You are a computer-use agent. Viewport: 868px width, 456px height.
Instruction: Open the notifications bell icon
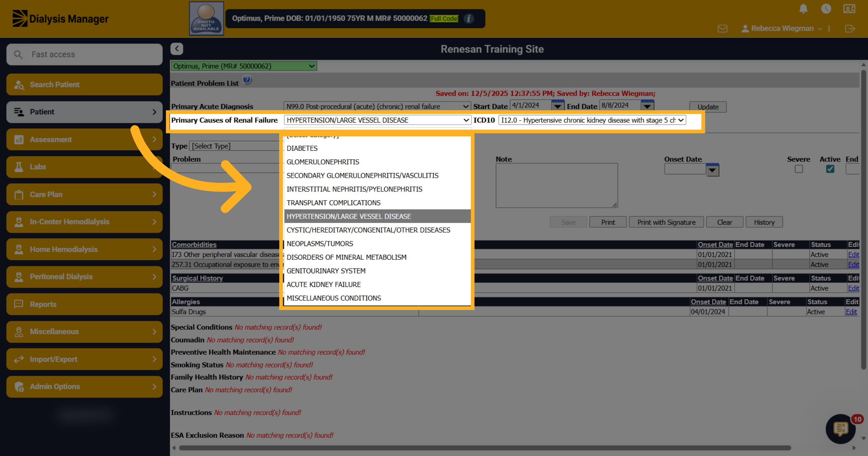803,9
